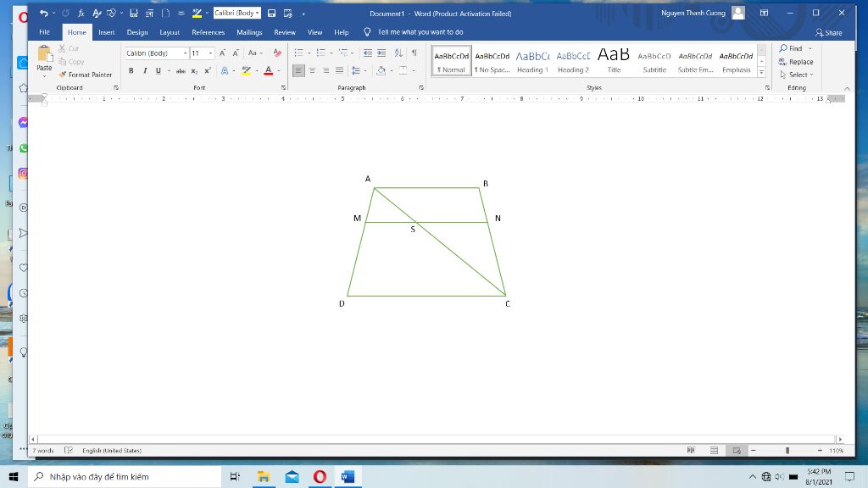Open the Opera browser from taskbar

tap(320, 476)
